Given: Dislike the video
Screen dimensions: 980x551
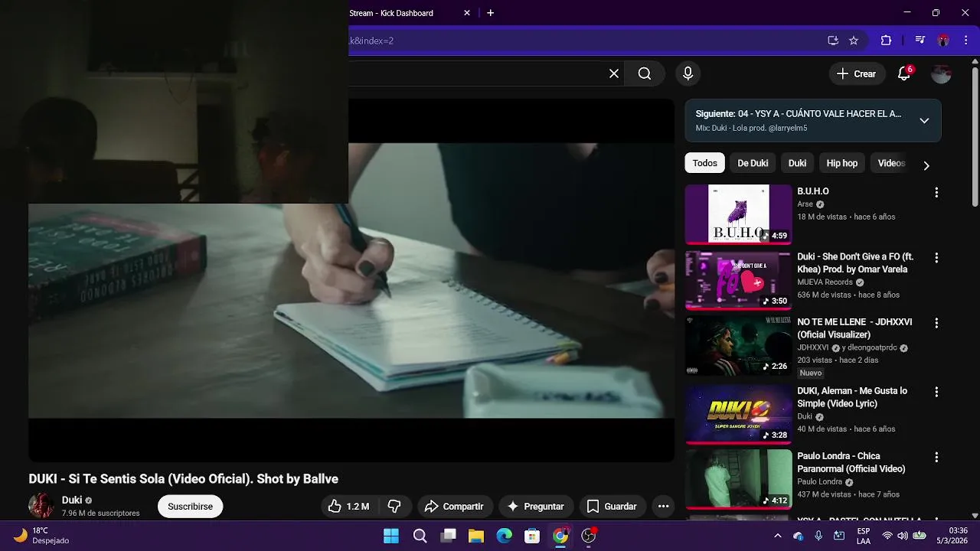Looking at the screenshot, I should click(x=394, y=507).
